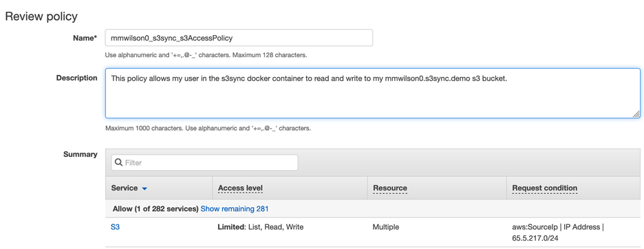The width and height of the screenshot is (644, 249).
Task: Sort by the Service column header
Action: 125,188
